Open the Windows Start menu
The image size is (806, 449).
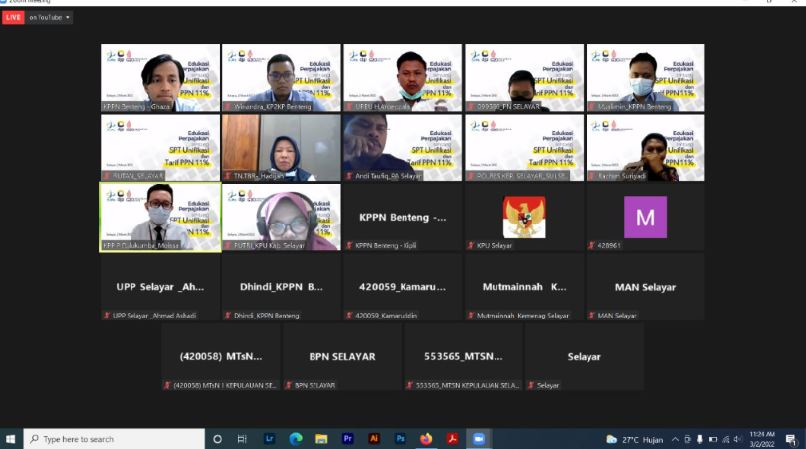(12, 439)
